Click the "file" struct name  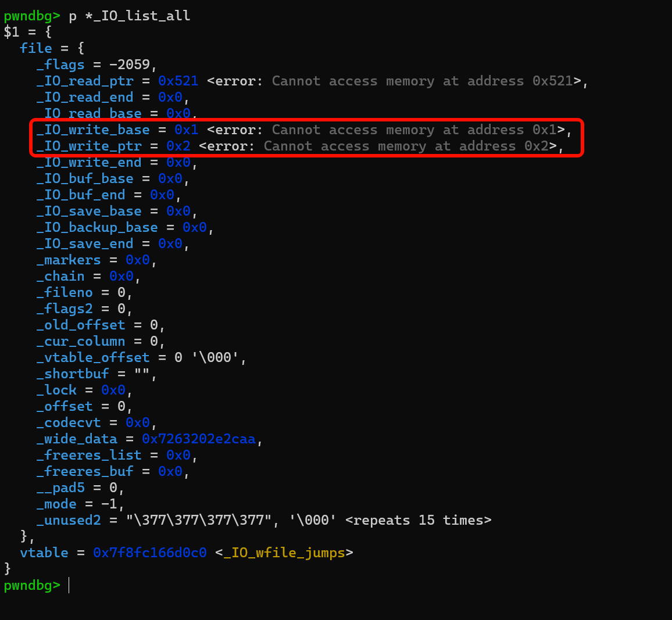coord(36,48)
